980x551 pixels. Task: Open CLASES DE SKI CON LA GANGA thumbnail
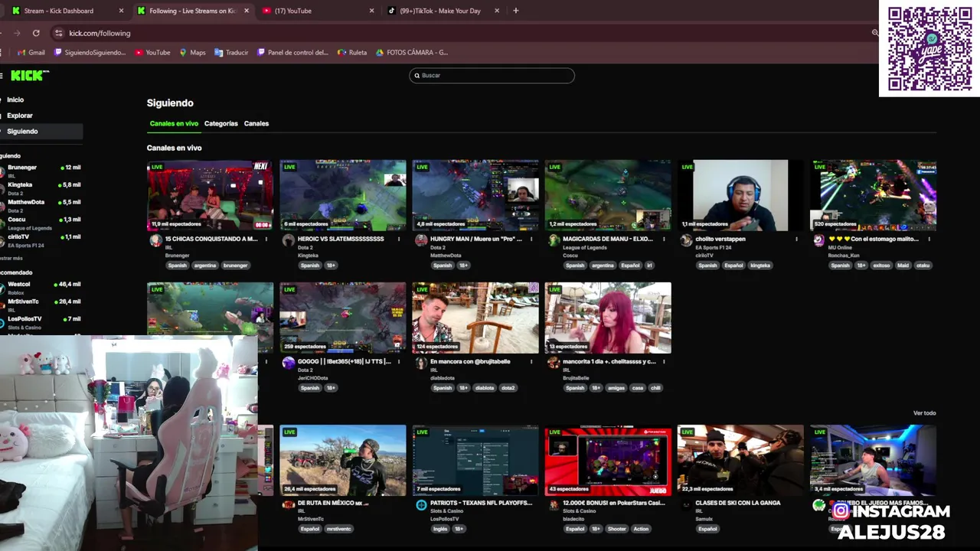(x=740, y=460)
